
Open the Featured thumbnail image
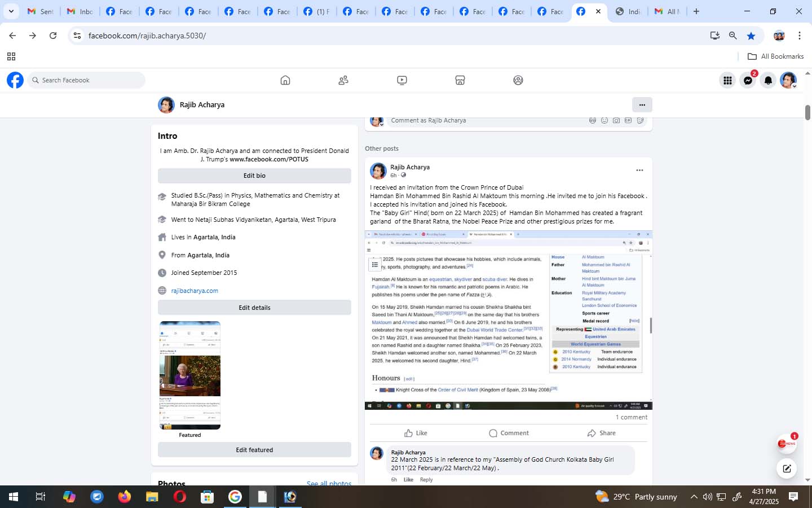coord(190,375)
